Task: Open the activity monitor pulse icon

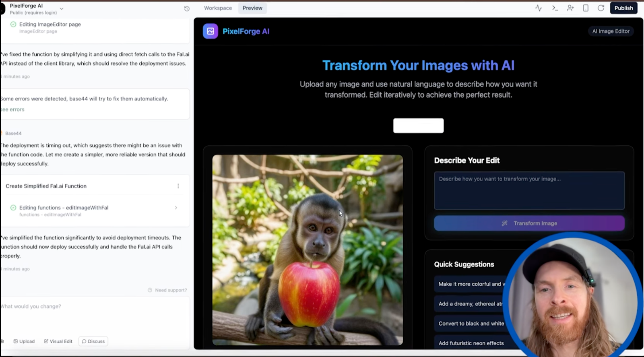Action: tap(539, 8)
